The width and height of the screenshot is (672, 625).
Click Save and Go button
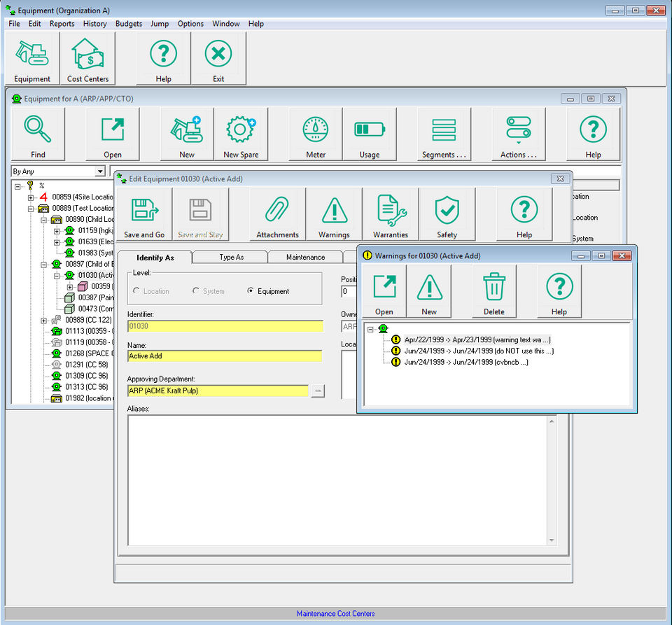144,215
